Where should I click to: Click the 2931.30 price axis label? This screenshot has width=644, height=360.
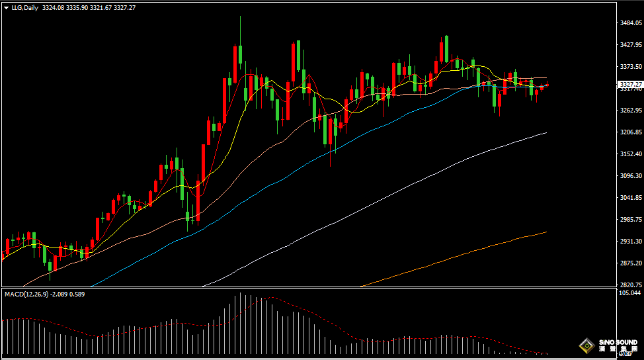pyautogui.click(x=631, y=242)
